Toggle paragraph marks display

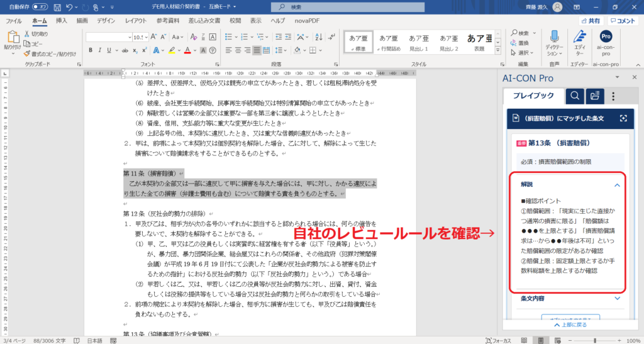pos(331,36)
